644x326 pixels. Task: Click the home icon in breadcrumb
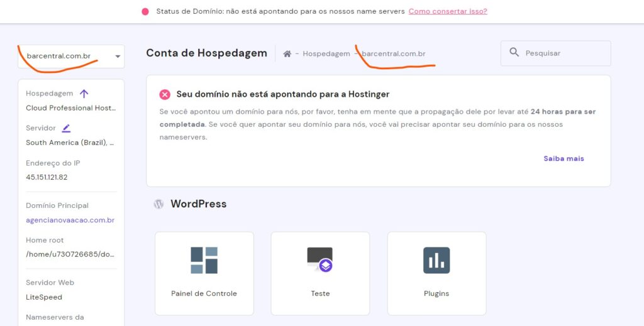tap(287, 54)
